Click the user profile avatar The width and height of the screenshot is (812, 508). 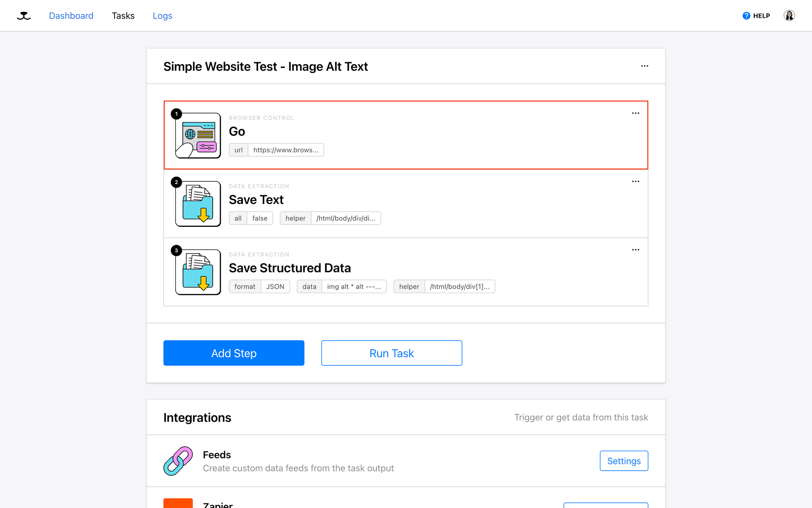click(789, 15)
